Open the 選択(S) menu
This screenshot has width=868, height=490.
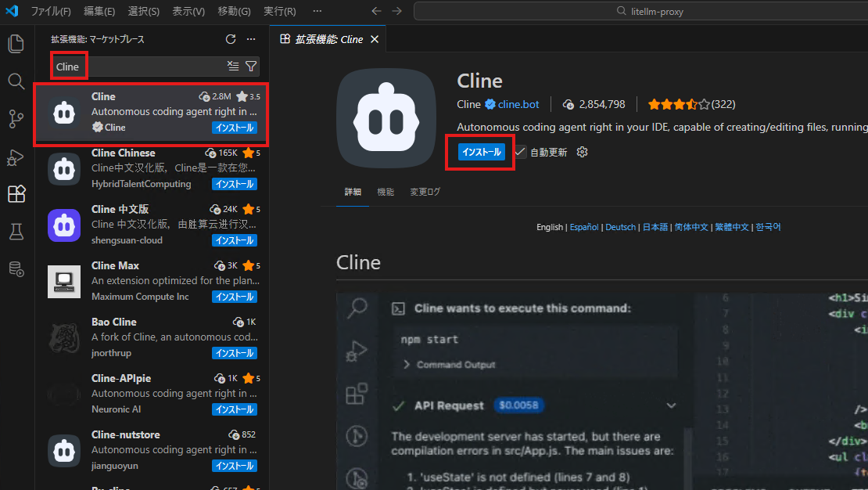[144, 11]
